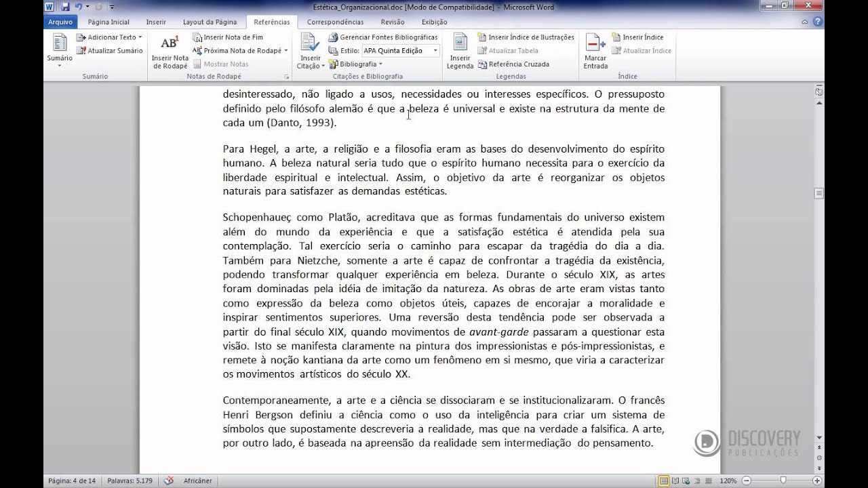Click the Undo arrow icon
Image resolution: width=868 pixels, height=488 pixels.
coord(79,7)
